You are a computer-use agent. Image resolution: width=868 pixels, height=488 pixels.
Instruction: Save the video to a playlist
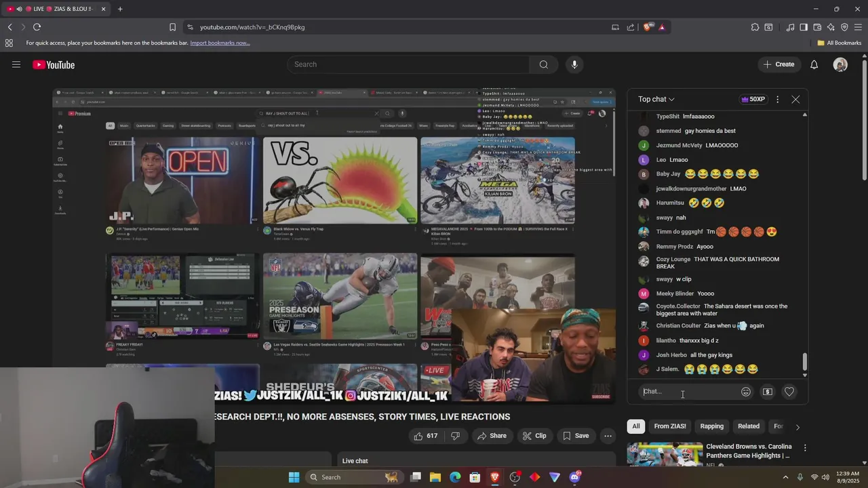[576, 436]
